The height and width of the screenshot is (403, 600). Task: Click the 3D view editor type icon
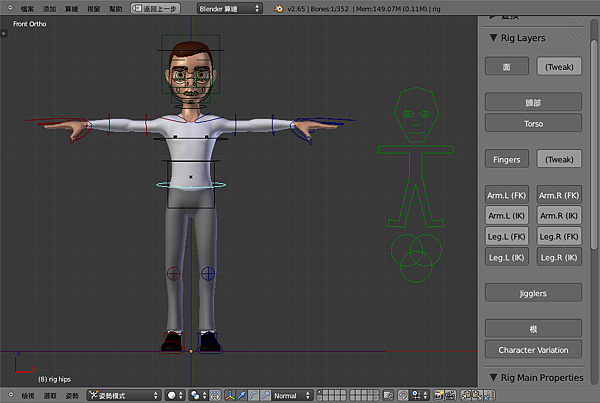point(9,396)
